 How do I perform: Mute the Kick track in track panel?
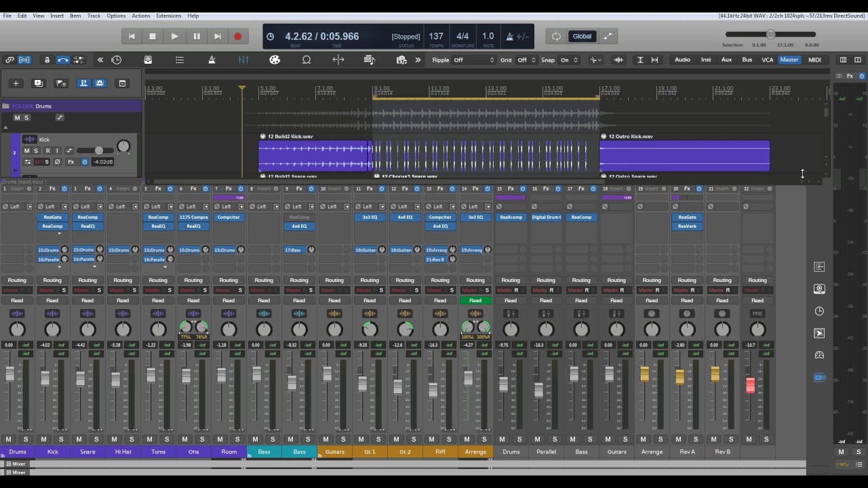pos(28,150)
